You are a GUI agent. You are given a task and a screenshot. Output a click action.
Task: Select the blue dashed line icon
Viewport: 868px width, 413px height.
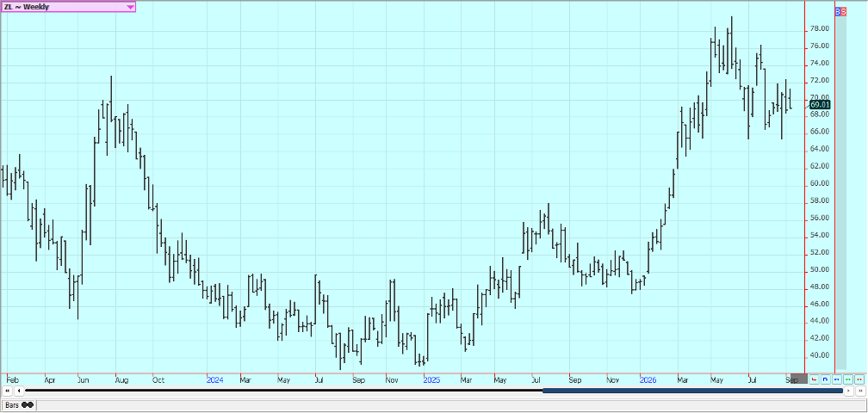(x=836, y=379)
